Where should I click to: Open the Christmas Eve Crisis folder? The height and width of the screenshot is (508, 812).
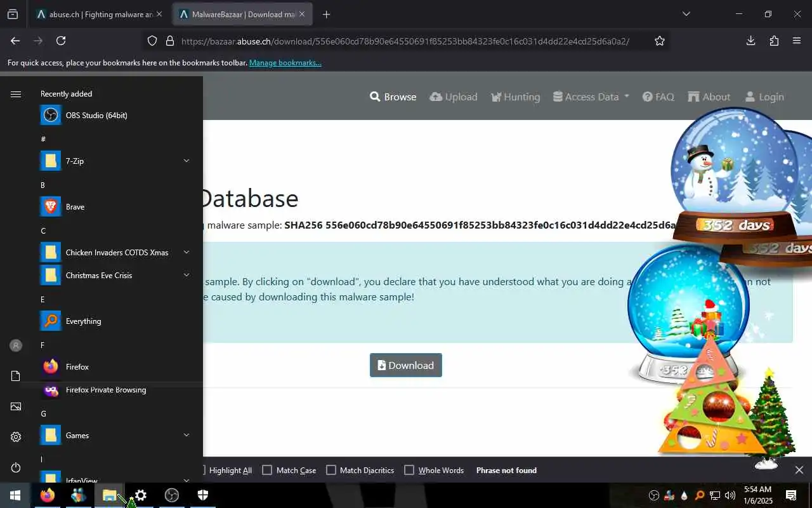[x=114, y=276]
